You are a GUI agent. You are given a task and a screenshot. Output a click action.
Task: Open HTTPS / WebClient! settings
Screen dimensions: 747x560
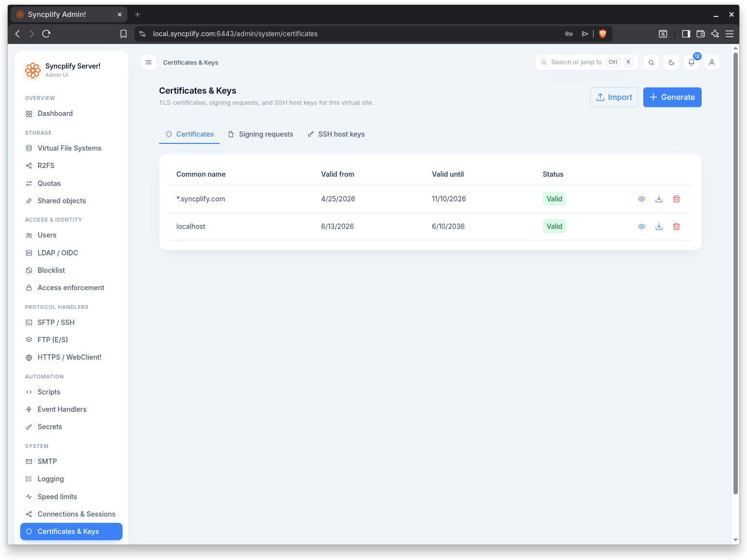click(x=71, y=357)
